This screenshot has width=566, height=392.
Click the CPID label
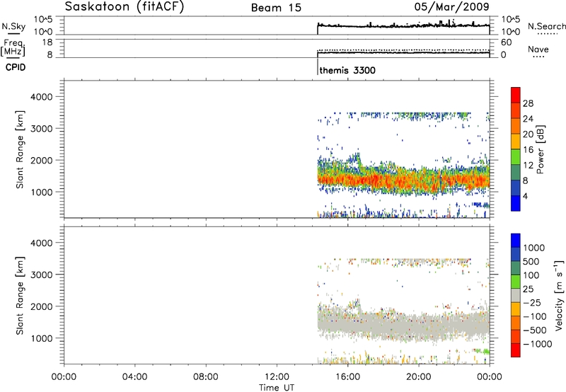(16, 67)
